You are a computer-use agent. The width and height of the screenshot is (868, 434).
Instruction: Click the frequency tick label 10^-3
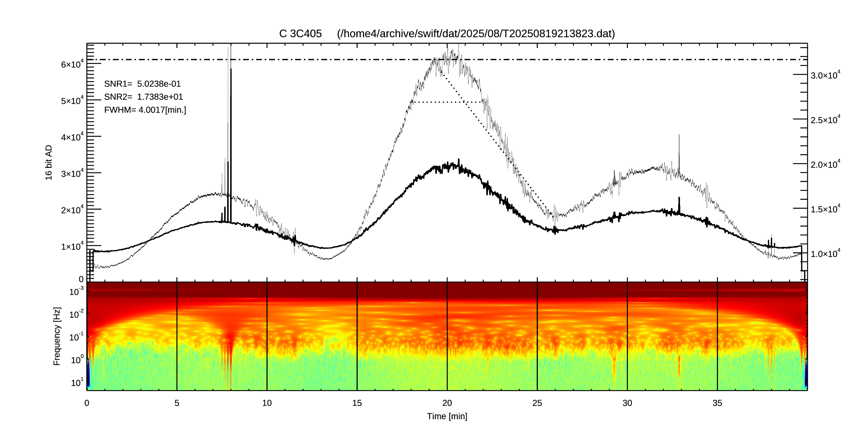coord(76,291)
